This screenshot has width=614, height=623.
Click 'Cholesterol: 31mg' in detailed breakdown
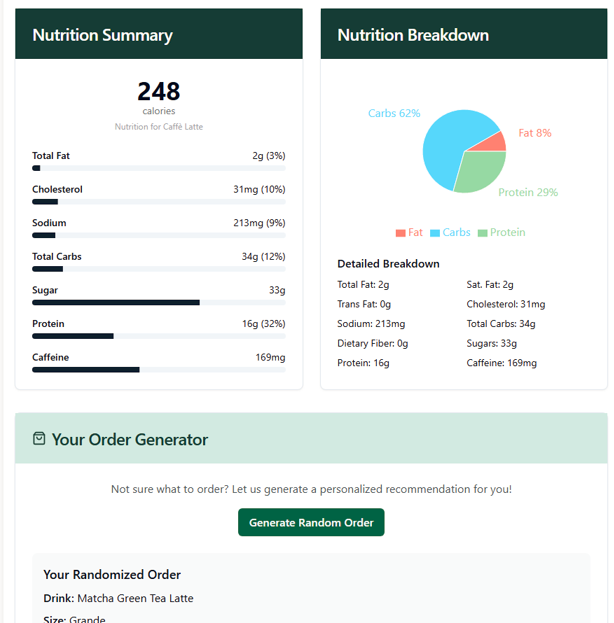[x=506, y=304]
